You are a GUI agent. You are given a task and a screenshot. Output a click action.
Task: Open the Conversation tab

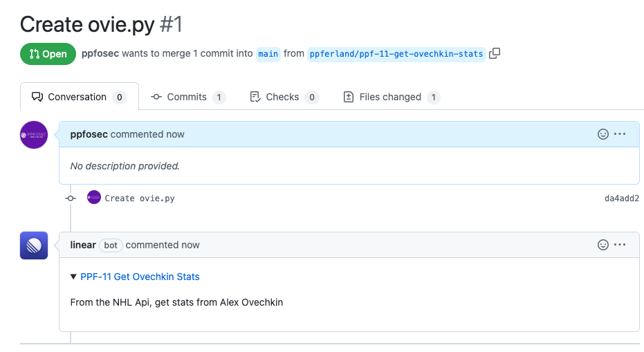pos(80,97)
